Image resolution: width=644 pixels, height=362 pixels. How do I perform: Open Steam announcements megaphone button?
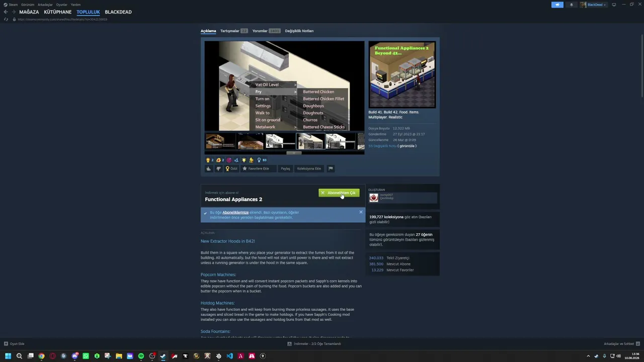[557, 5]
